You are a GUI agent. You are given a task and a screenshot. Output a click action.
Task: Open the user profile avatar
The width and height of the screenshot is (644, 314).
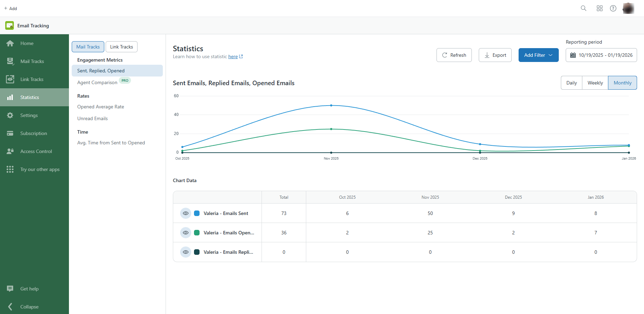628,8
